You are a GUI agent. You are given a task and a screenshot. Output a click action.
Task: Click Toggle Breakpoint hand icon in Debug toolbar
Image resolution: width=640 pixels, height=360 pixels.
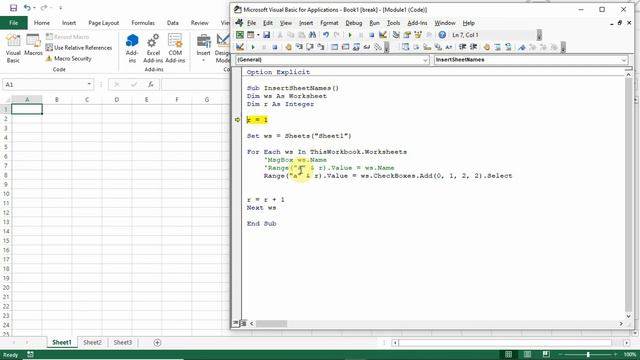289,47
